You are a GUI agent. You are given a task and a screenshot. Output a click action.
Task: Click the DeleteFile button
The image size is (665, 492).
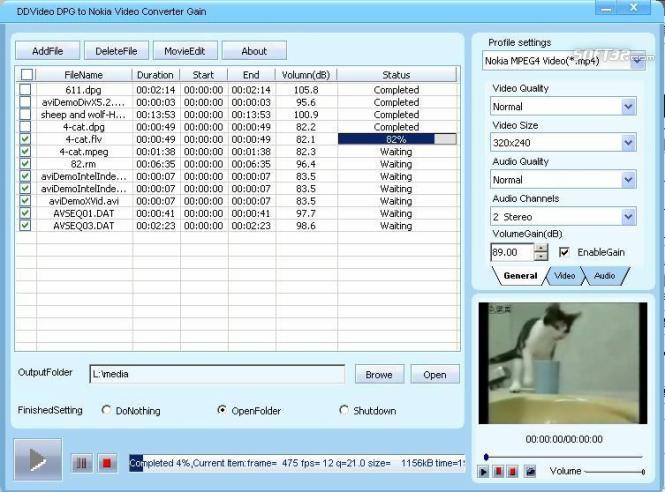pos(116,51)
